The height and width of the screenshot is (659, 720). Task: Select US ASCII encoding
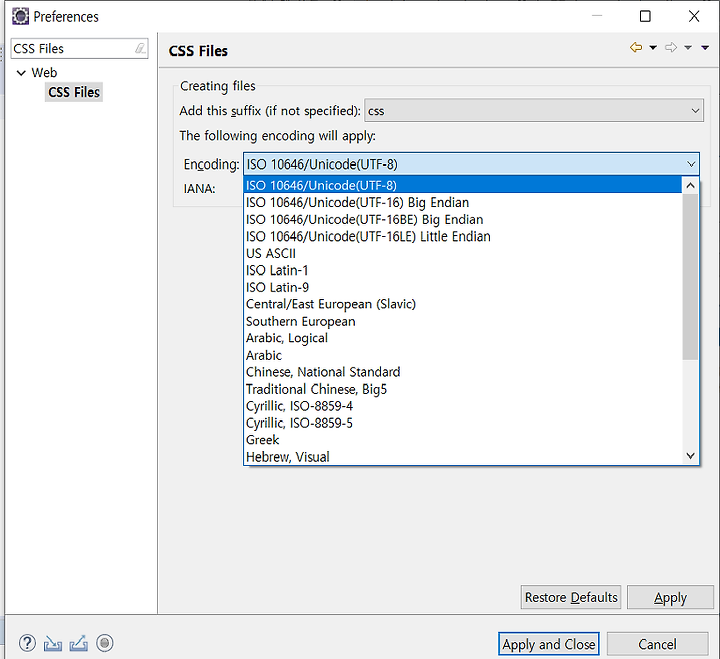462,253
